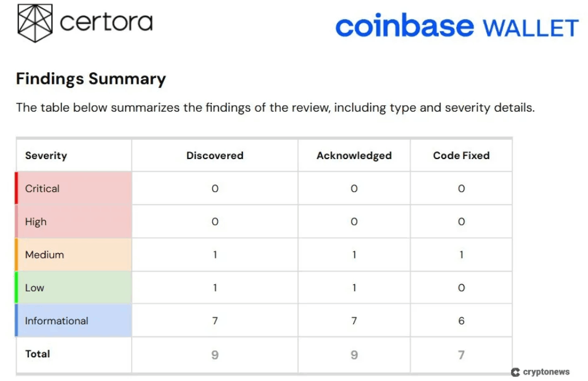This screenshot has width=588, height=381.
Task: Select the High severity row label
Action: (36, 221)
